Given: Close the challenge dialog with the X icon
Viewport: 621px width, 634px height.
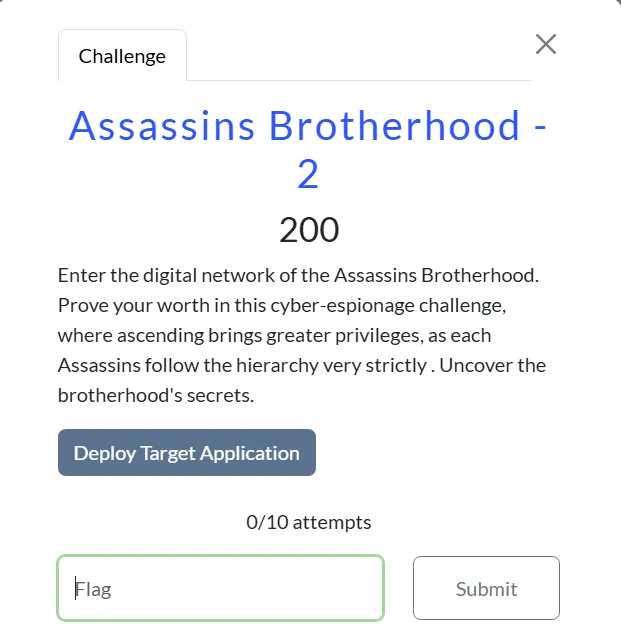Looking at the screenshot, I should pos(546,44).
